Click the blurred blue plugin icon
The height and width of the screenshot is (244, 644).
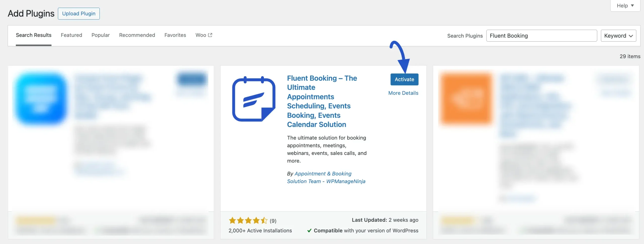[41, 99]
